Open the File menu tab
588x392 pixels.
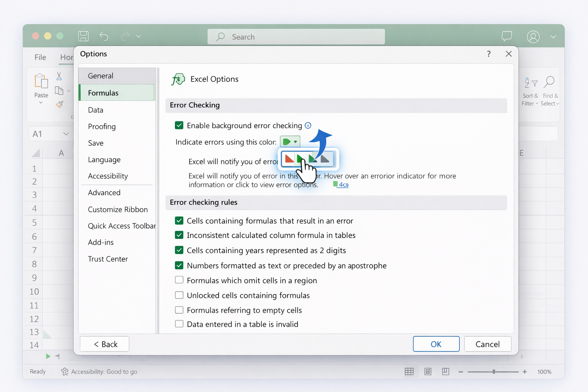click(x=40, y=57)
